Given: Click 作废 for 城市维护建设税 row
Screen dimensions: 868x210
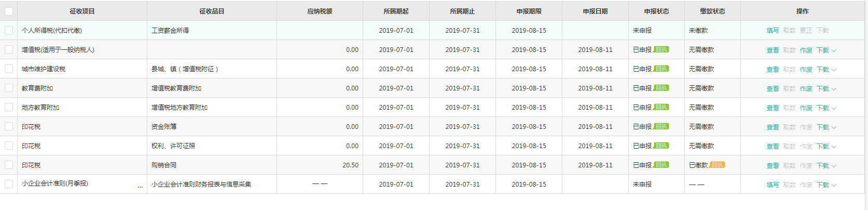Looking at the screenshot, I should click(806, 70).
